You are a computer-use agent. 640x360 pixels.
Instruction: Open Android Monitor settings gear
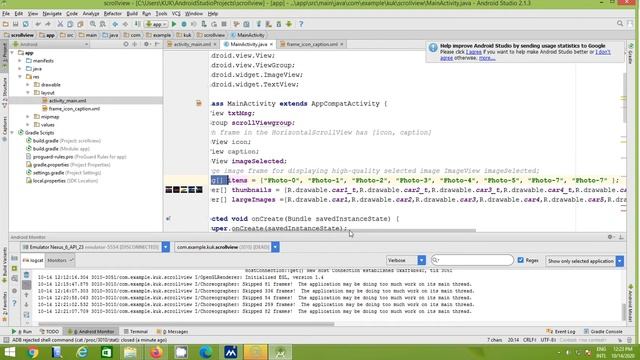(610, 237)
